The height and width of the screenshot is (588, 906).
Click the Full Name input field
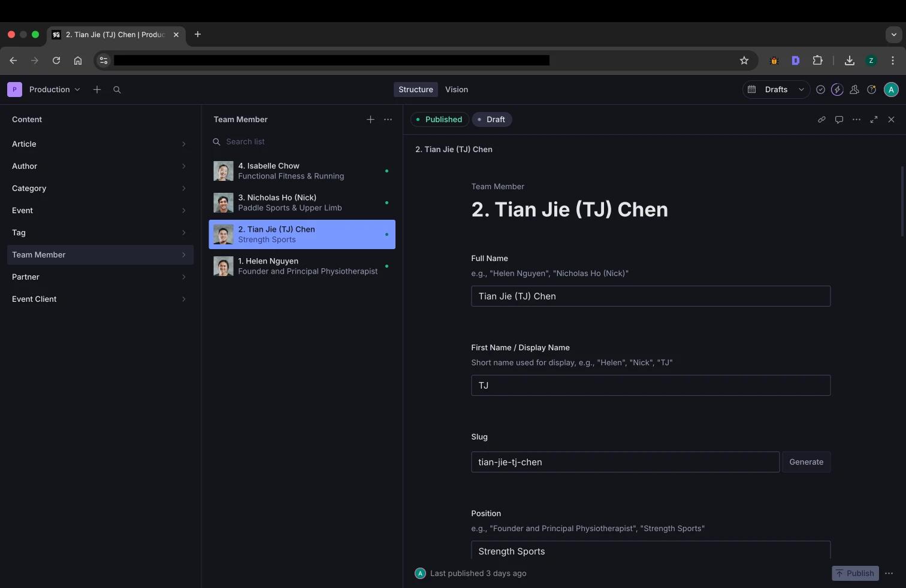click(x=651, y=296)
